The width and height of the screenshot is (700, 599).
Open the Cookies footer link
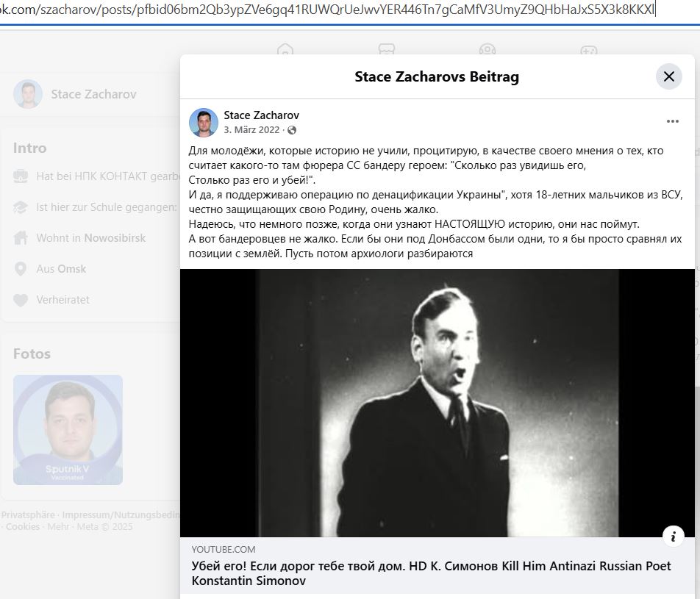[23, 527]
